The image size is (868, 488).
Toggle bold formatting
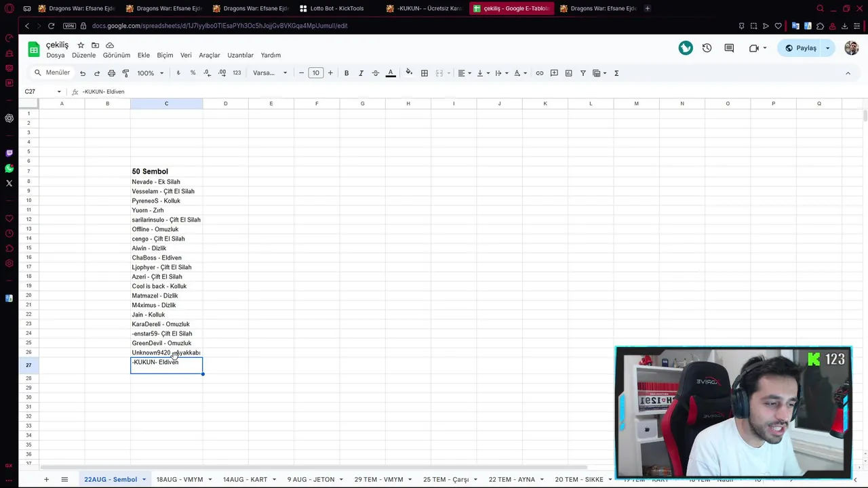[x=347, y=73]
